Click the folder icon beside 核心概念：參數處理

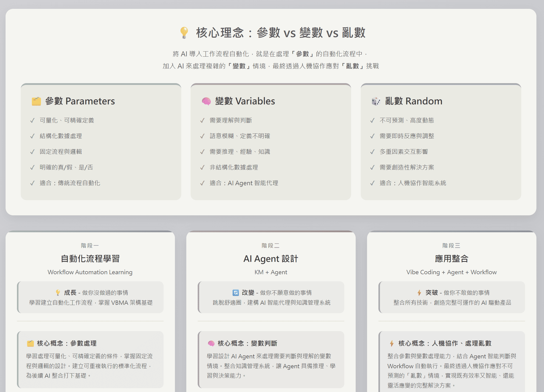(30, 343)
